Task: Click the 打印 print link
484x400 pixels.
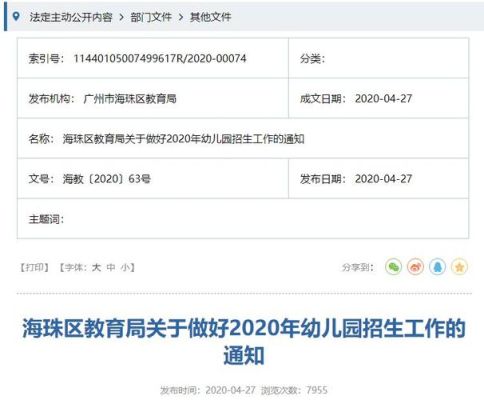Action: tap(34, 267)
